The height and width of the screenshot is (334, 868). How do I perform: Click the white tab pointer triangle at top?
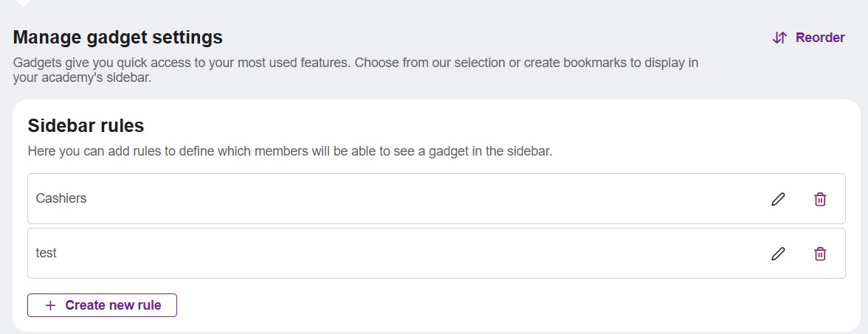click(x=24, y=3)
